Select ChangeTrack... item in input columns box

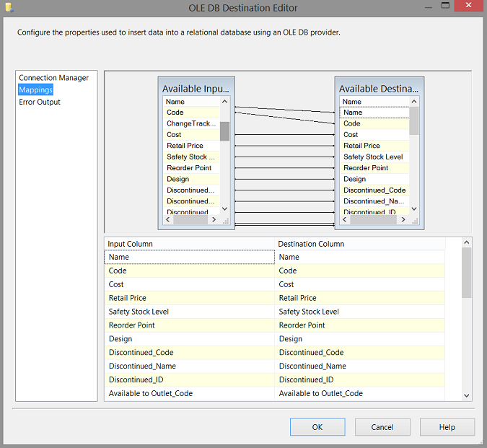click(190, 124)
